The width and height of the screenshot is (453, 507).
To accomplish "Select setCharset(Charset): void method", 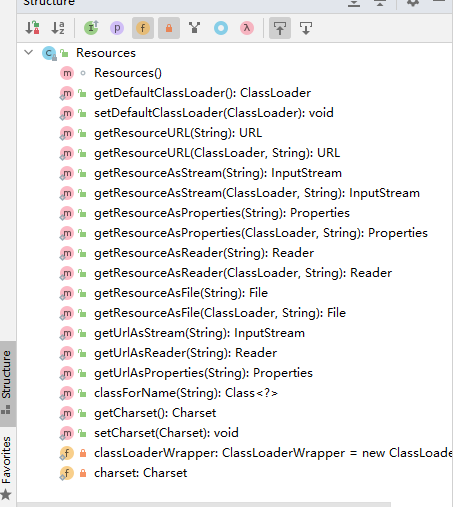I will (166, 433).
